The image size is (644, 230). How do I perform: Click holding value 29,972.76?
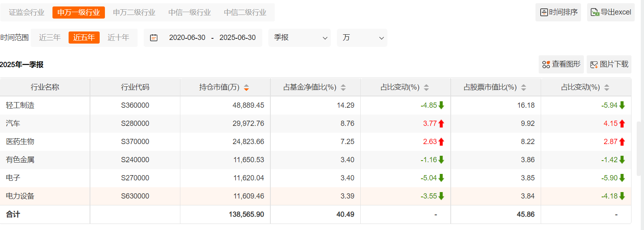point(248,123)
